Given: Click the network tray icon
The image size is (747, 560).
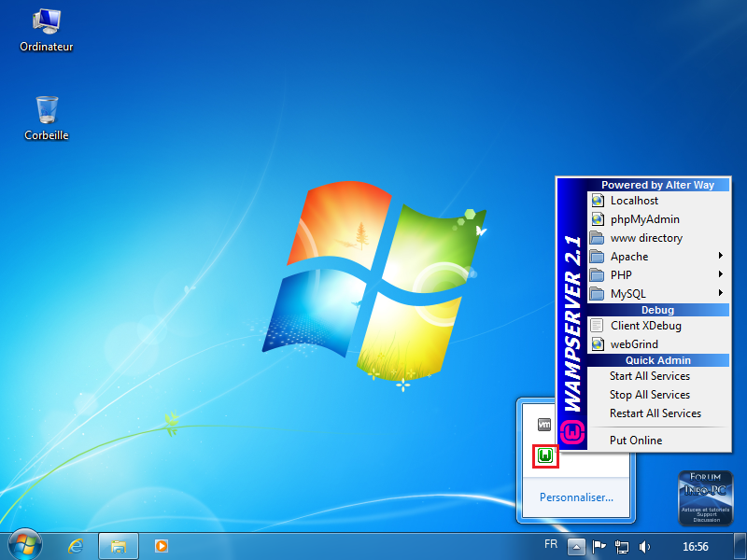Looking at the screenshot, I should [622, 547].
